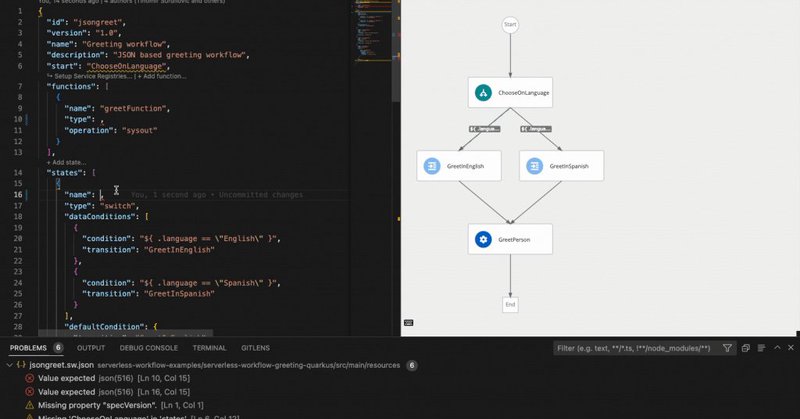The width and height of the screenshot is (800, 419).
Task: Open the GitLens tab
Action: [255, 348]
